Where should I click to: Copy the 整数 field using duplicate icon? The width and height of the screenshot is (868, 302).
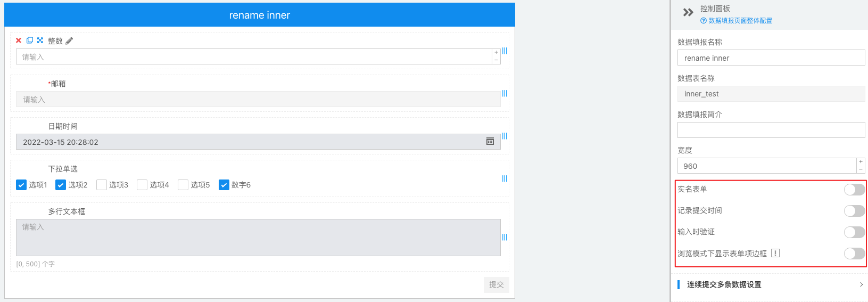tap(30, 40)
